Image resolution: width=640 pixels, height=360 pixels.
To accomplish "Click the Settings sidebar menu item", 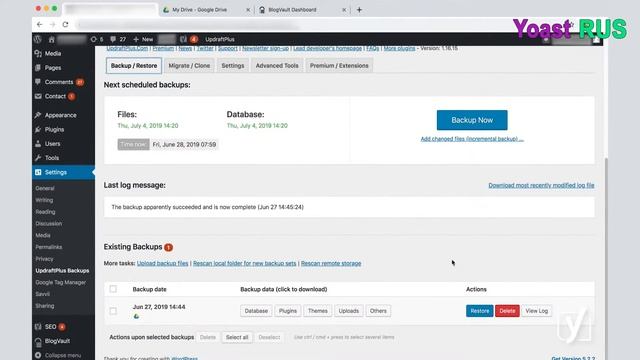I will click(63, 172).
